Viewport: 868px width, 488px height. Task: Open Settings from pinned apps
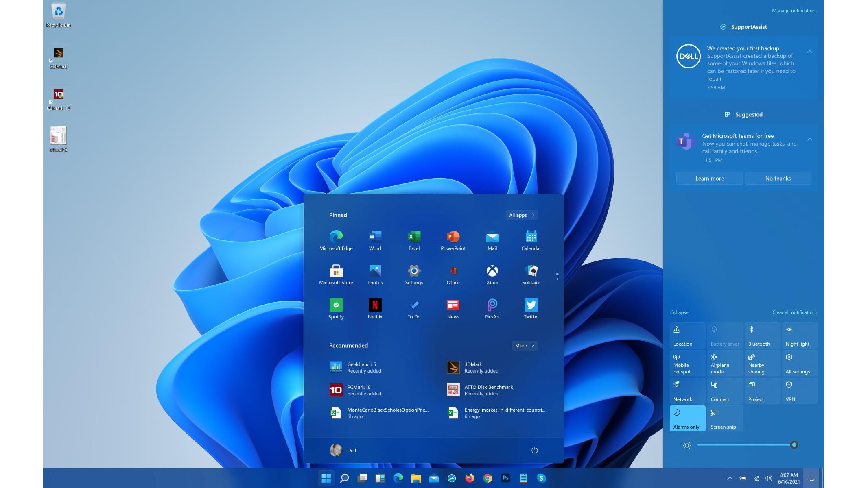(414, 275)
